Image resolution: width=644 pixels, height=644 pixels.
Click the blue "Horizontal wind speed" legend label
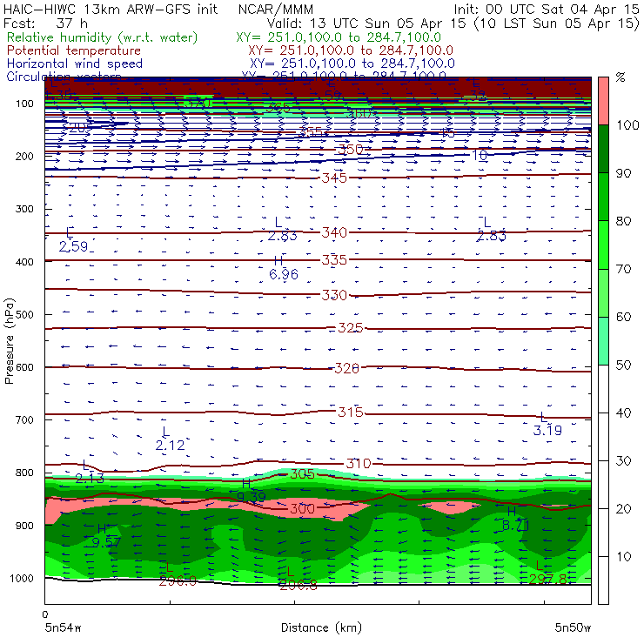(x=75, y=64)
